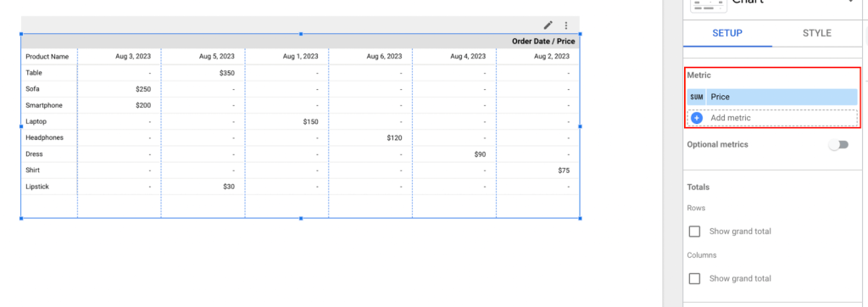Image resolution: width=868 pixels, height=307 pixels.
Task: Switch to the SETUP tab
Action: pyautogui.click(x=727, y=33)
